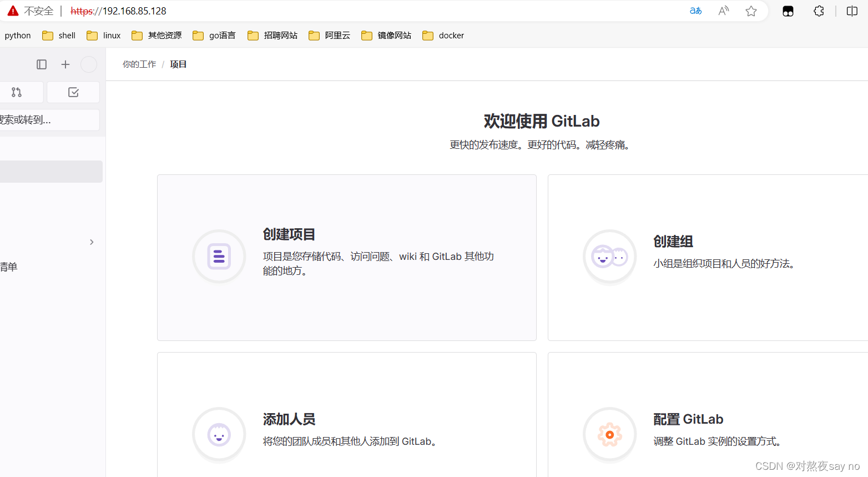Activate the read aloud icon

[x=723, y=11]
